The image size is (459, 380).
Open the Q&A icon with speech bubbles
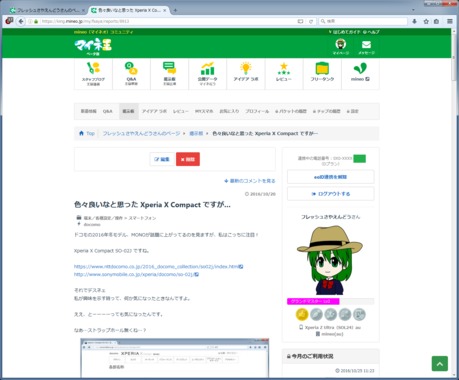[x=131, y=74]
